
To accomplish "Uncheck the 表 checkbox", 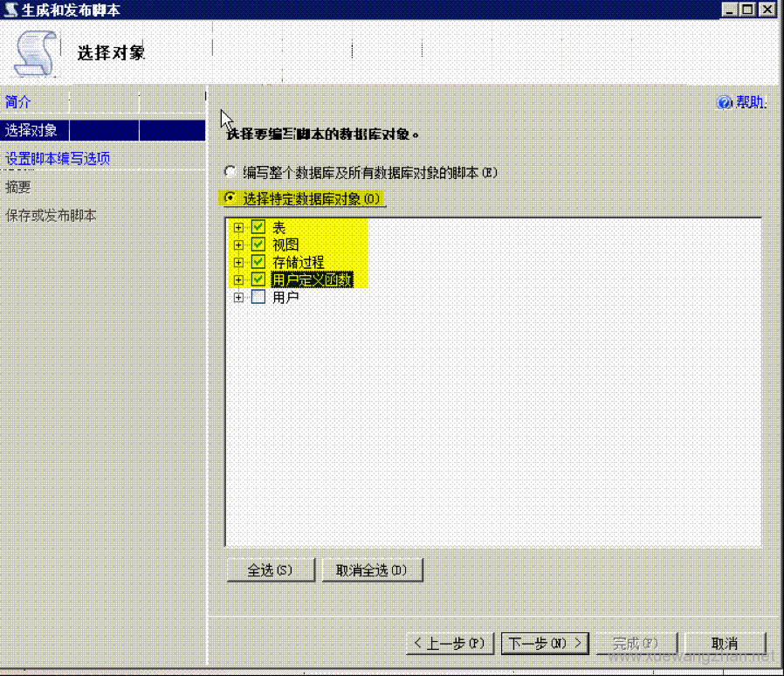I will pos(258,227).
